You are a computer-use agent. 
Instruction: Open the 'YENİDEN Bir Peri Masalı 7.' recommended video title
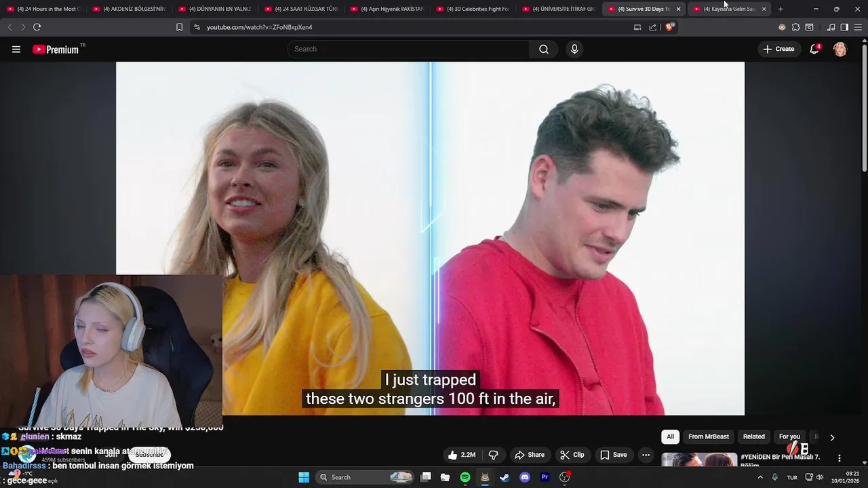(780, 461)
